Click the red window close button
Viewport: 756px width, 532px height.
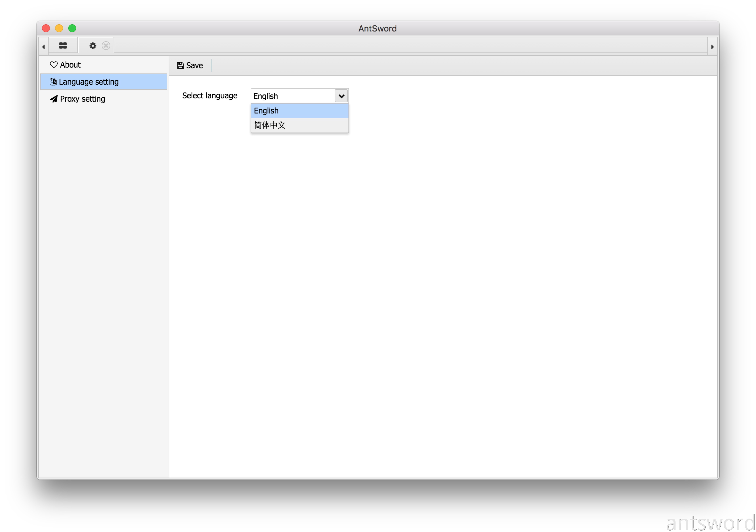[46, 28]
